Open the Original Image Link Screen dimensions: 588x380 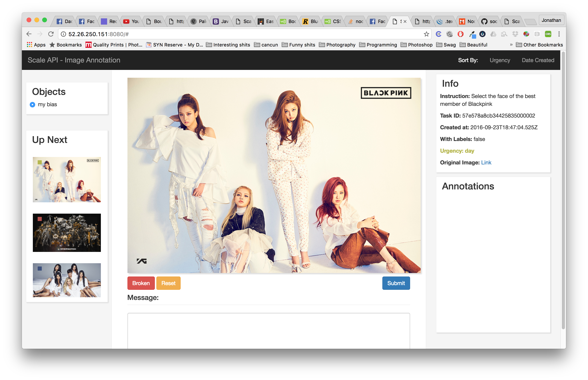click(x=486, y=162)
